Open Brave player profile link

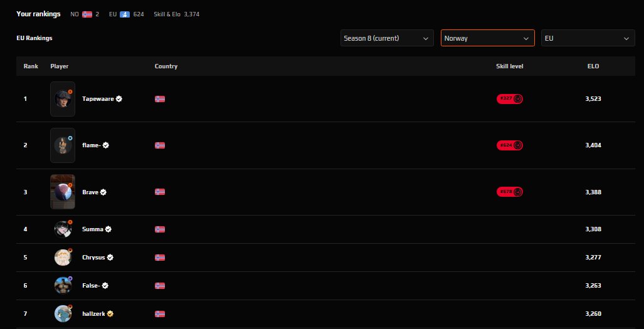[90, 192]
